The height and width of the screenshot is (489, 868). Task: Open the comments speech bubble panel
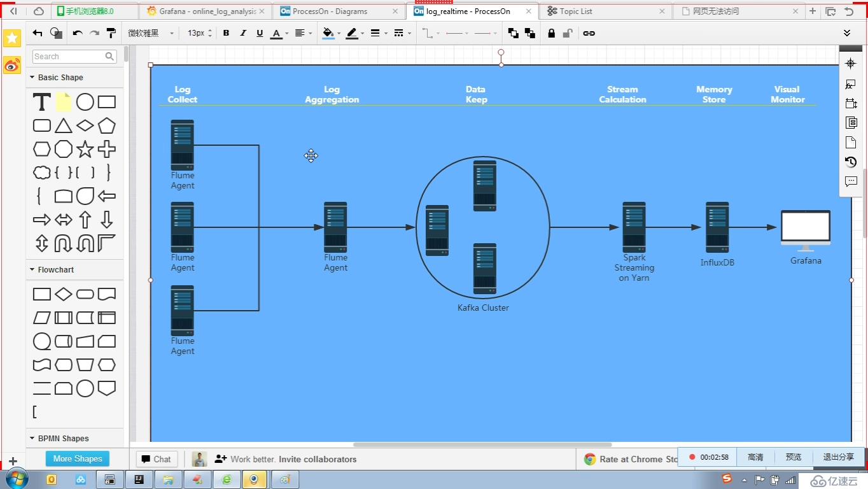click(851, 181)
